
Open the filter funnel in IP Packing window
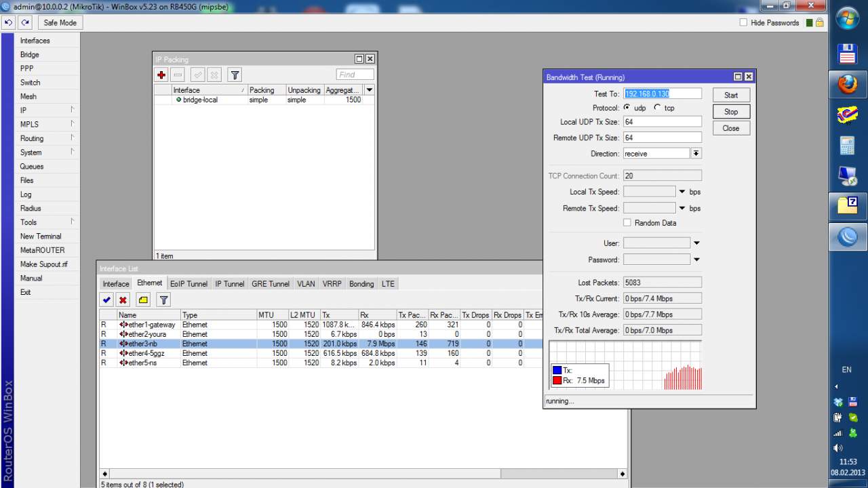[234, 75]
